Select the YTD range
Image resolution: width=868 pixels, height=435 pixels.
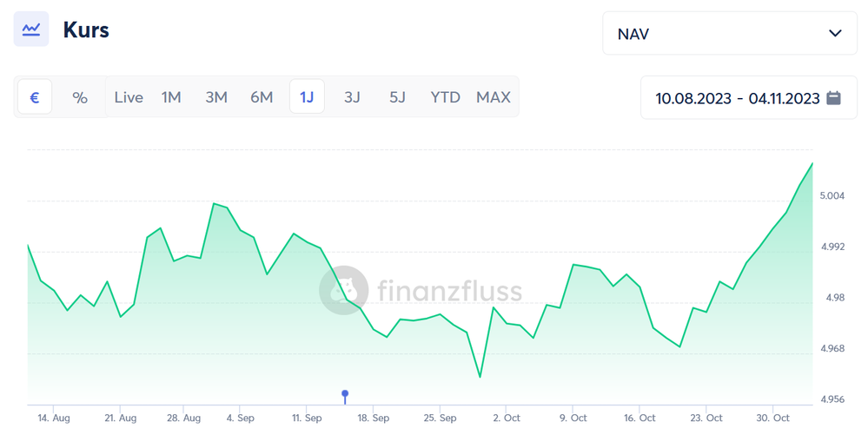[x=445, y=97]
